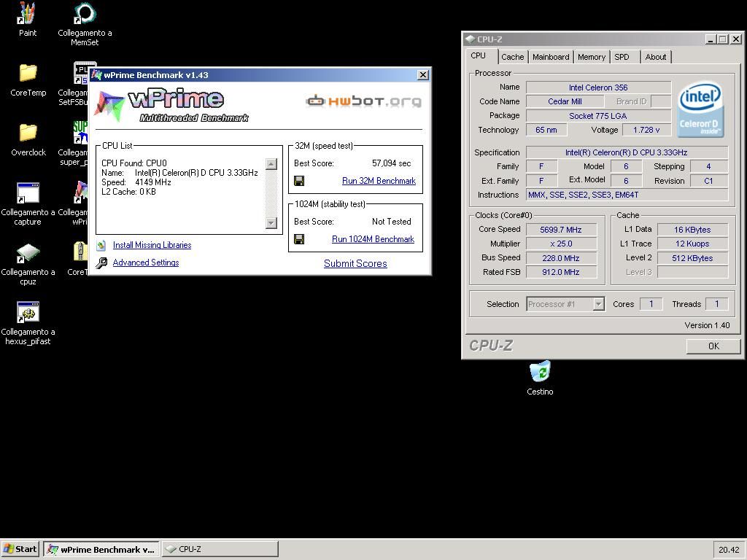Open Advanced Settings link
The image size is (747, 560).
[x=146, y=262]
